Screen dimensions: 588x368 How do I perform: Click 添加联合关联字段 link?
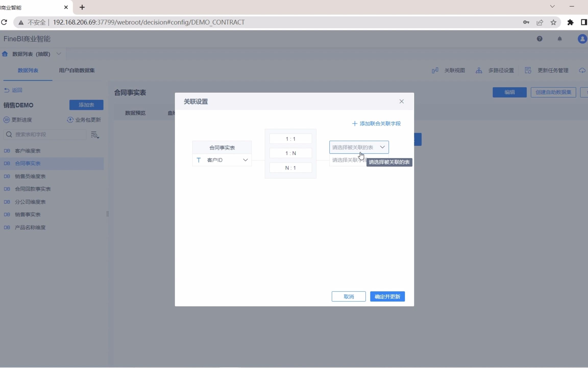[x=376, y=124]
